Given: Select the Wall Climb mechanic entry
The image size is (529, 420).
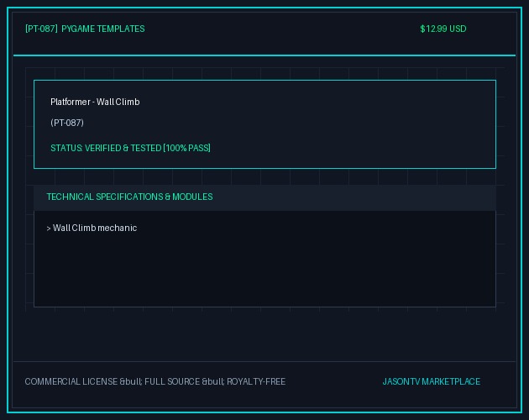Looking at the screenshot, I should click(x=95, y=228).
